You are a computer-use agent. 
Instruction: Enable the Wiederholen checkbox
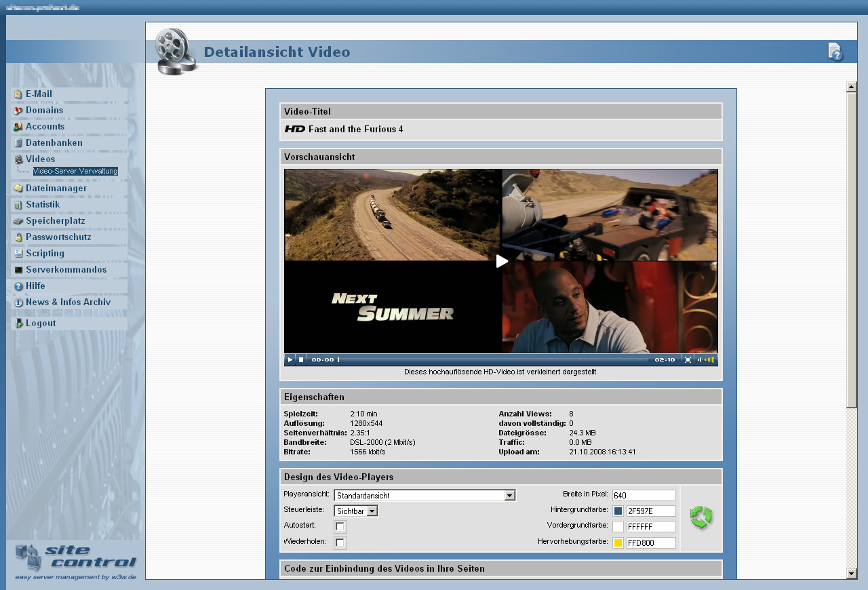pyautogui.click(x=340, y=543)
